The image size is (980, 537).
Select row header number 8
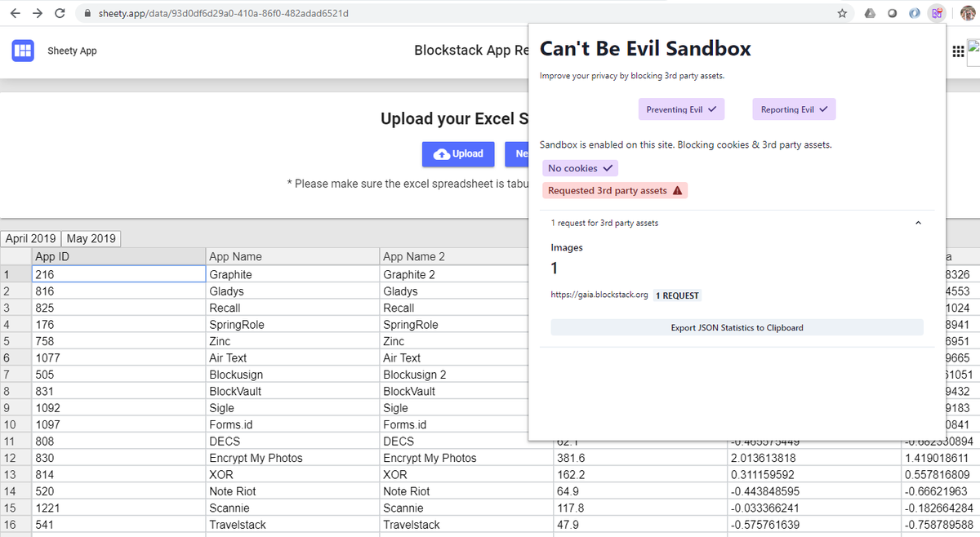click(16, 391)
